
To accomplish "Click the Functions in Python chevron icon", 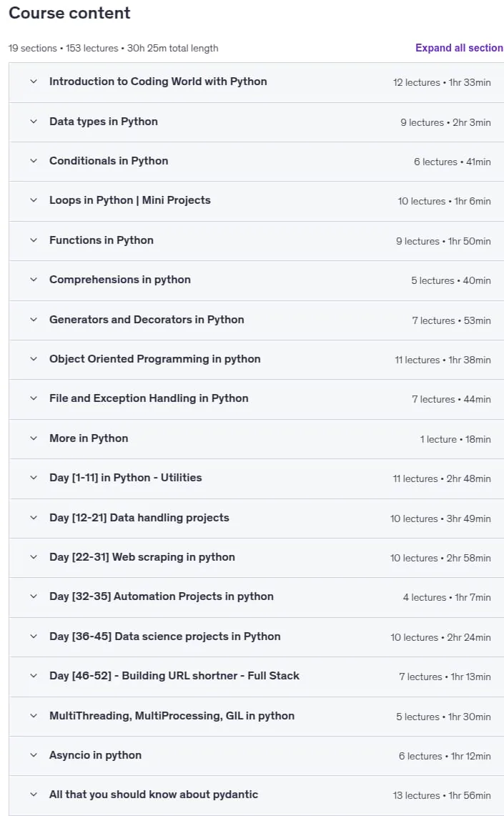I will 34,240.
